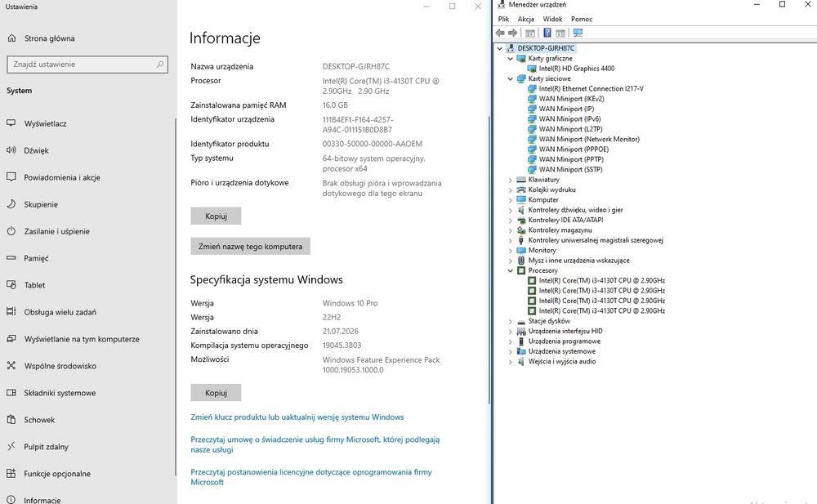Open Funkcje opcjonalne settings

(57, 474)
